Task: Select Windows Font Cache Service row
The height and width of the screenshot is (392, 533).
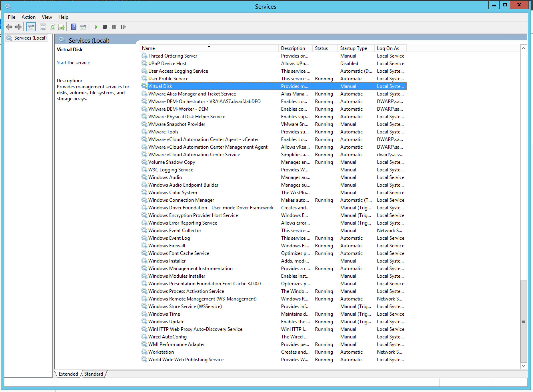Action: click(x=273, y=253)
